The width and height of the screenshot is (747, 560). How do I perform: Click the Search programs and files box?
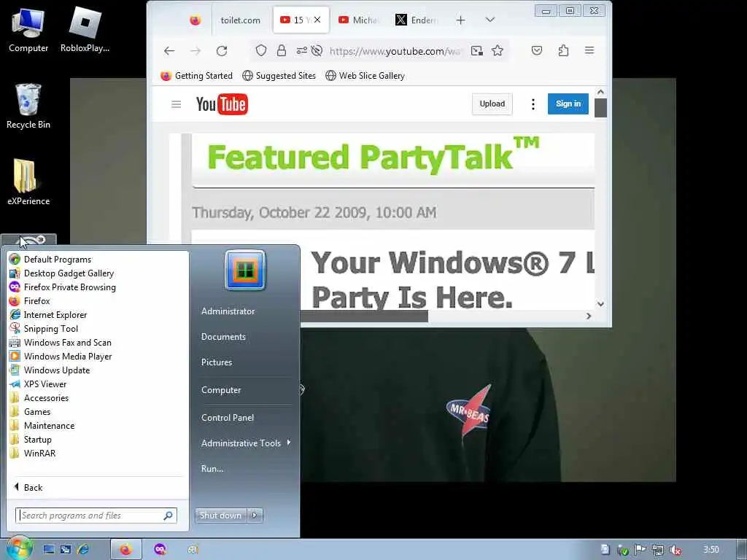point(96,516)
